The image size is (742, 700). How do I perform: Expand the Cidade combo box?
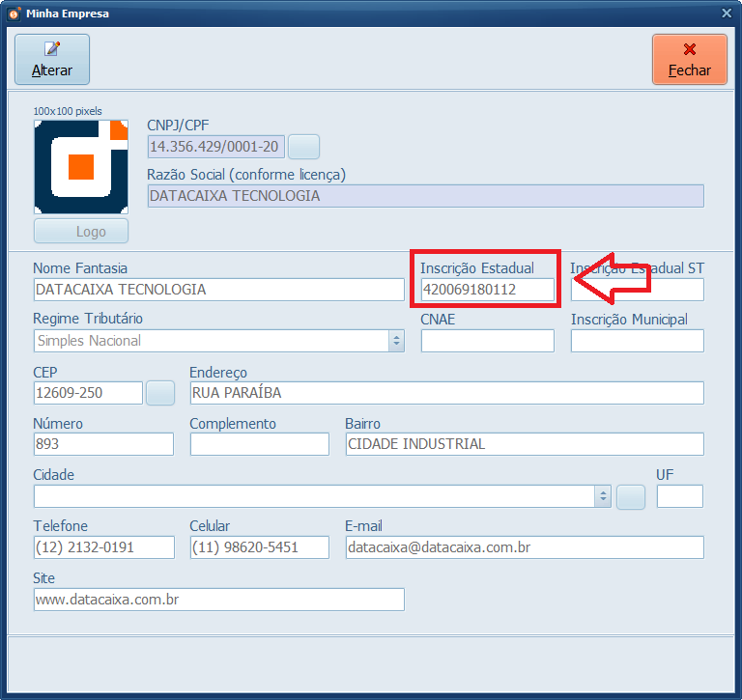point(604,496)
